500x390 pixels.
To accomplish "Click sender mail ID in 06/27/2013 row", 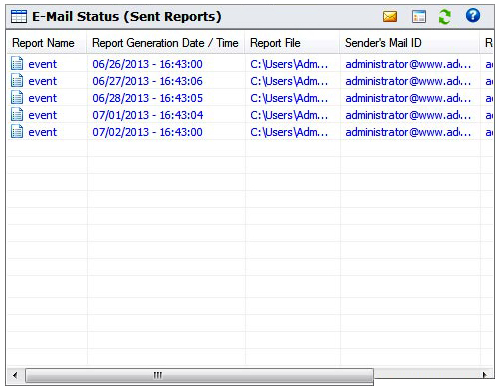I will point(408,81).
